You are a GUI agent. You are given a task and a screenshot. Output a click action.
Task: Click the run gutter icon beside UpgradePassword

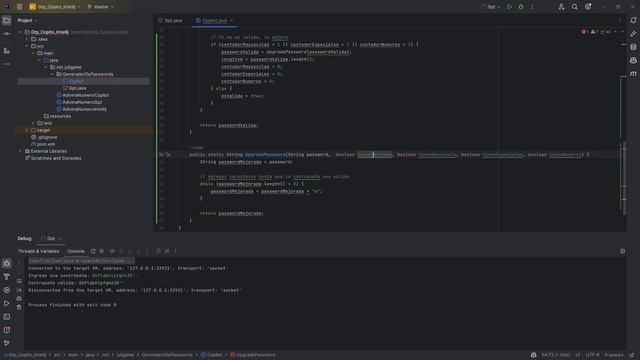pyautogui.click(x=168, y=155)
